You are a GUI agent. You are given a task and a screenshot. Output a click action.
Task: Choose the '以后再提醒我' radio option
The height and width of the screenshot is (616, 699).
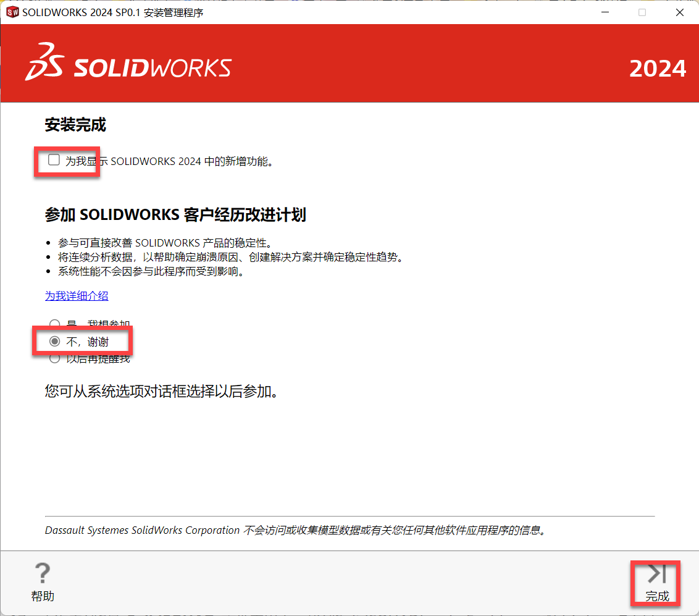click(x=55, y=358)
